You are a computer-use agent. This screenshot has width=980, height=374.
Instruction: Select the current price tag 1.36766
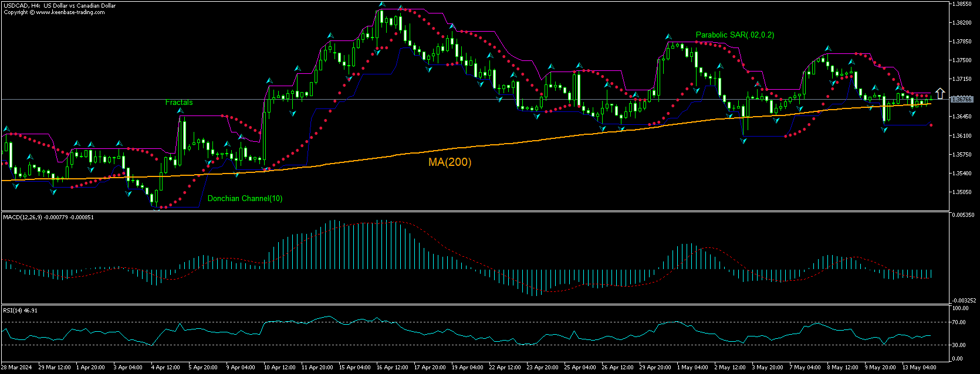tap(962, 100)
